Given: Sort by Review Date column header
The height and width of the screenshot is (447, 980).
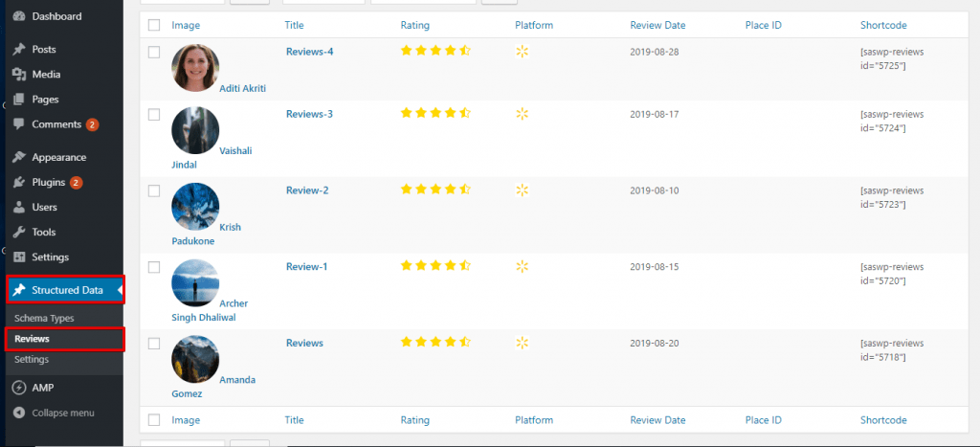Looking at the screenshot, I should [x=657, y=26].
